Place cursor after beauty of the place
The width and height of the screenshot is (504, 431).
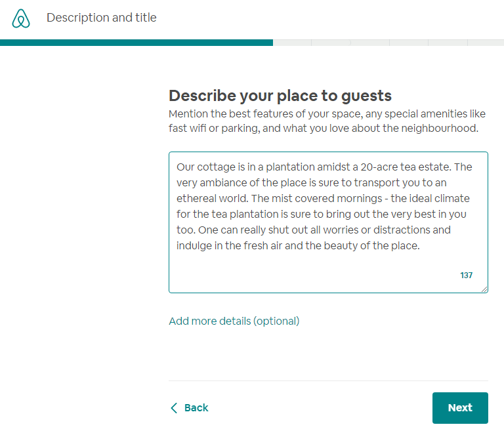click(x=421, y=246)
